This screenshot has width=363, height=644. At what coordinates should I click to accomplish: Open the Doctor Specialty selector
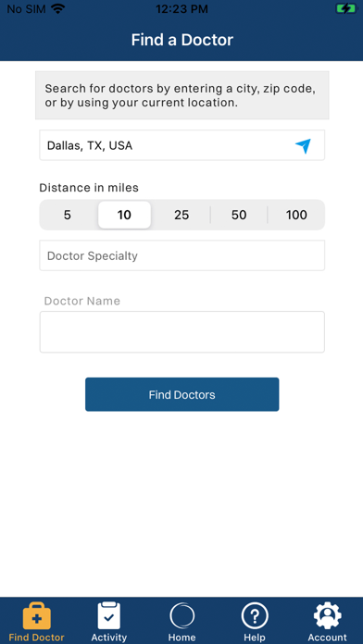click(x=182, y=255)
